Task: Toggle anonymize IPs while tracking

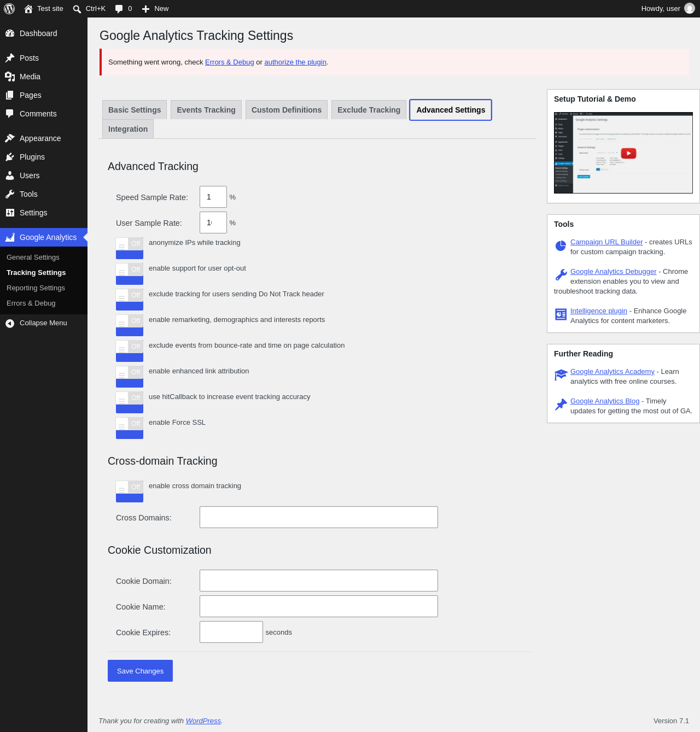Action: (130, 248)
